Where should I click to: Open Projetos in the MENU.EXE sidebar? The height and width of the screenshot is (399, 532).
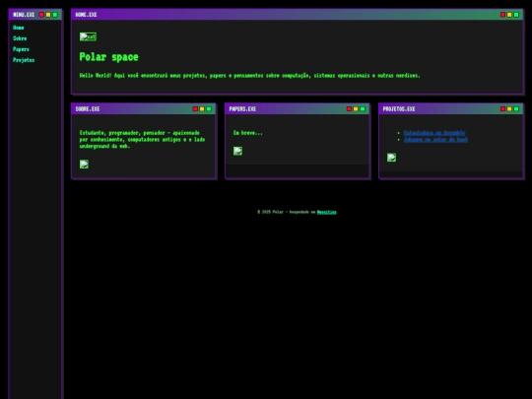[24, 60]
